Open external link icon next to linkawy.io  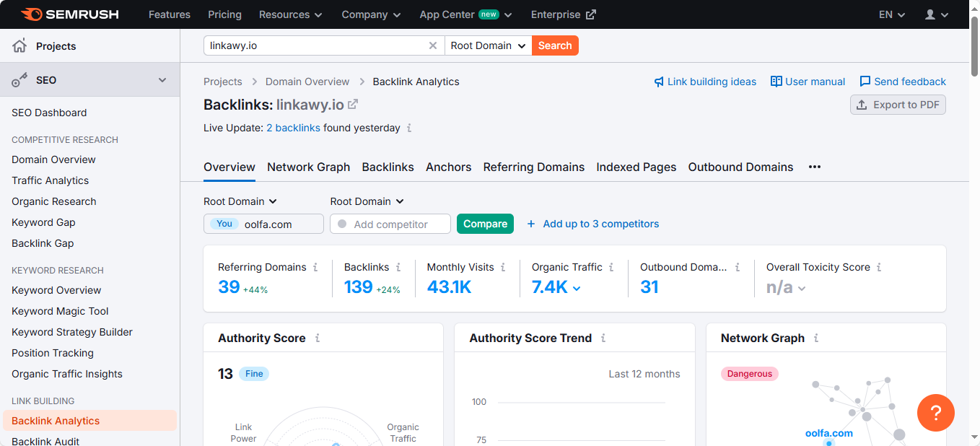point(353,105)
